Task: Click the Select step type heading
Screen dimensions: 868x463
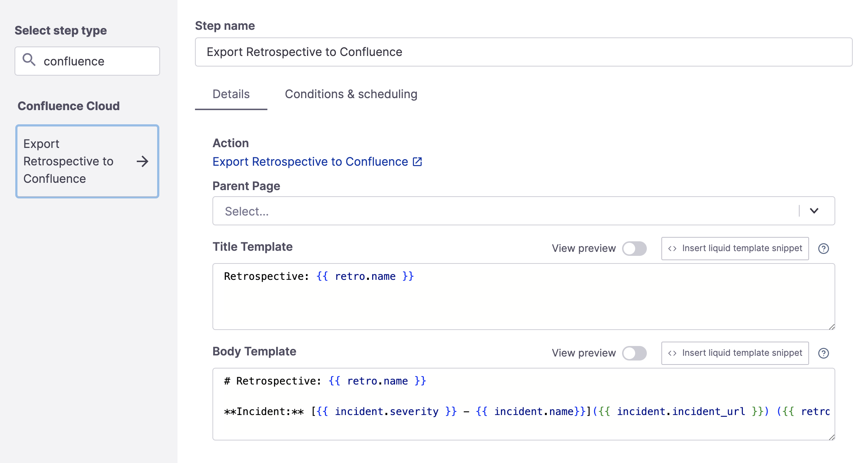Action: [61, 31]
